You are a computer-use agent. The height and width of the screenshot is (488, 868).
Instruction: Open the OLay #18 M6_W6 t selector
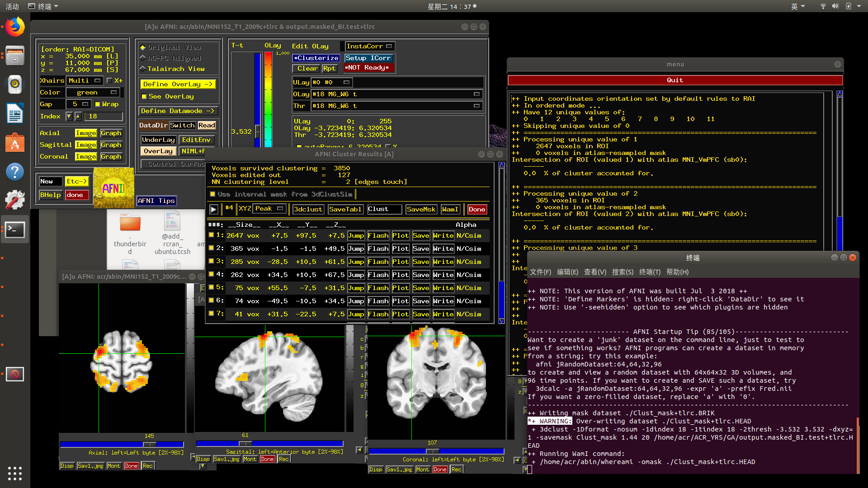coord(396,94)
